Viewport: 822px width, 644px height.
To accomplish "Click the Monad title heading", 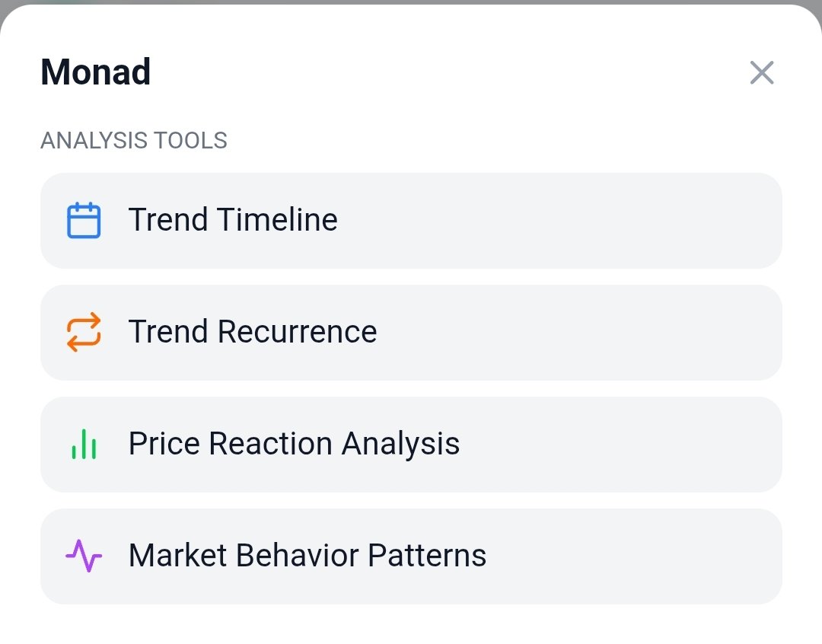I will pos(96,72).
